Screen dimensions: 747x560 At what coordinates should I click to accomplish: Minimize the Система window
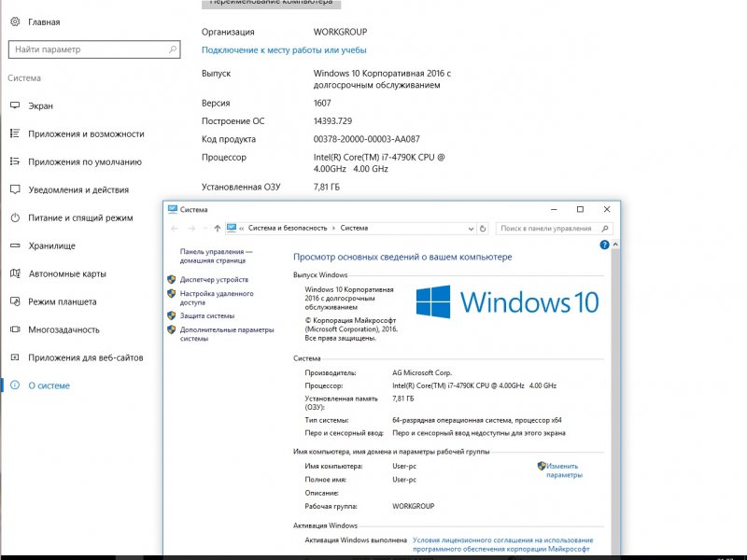(x=554, y=209)
